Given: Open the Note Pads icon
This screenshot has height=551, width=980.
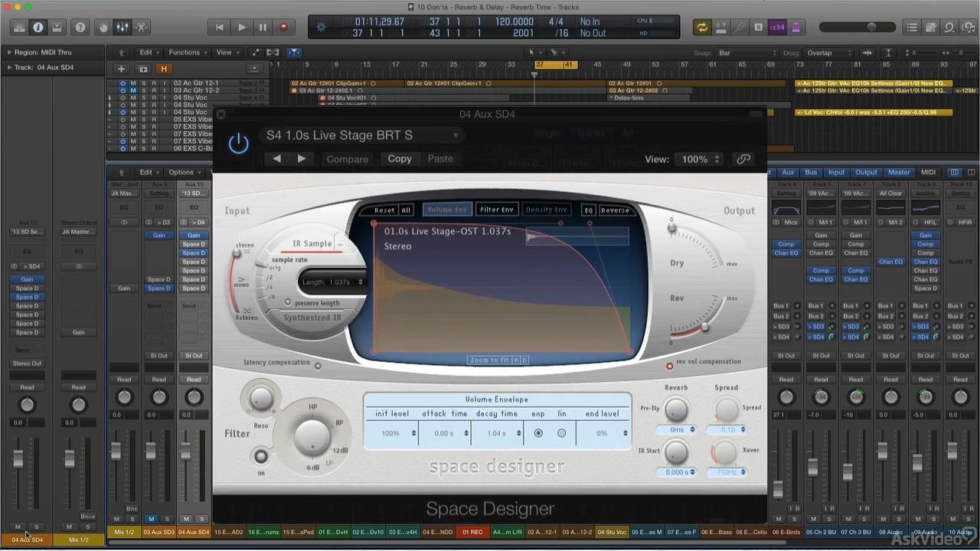Looking at the screenshot, I should click(931, 28).
